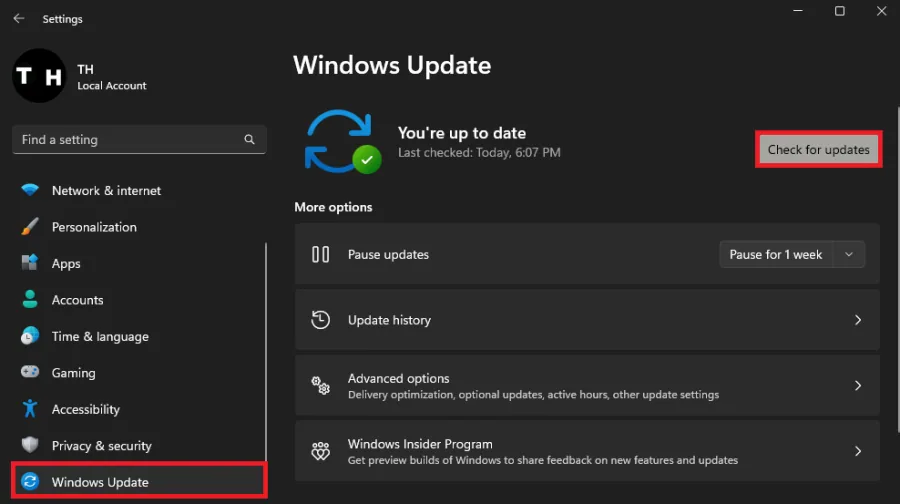Click the Pause updates pause icon
Viewport: 900px width, 504px height.
click(x=320, y=254)
